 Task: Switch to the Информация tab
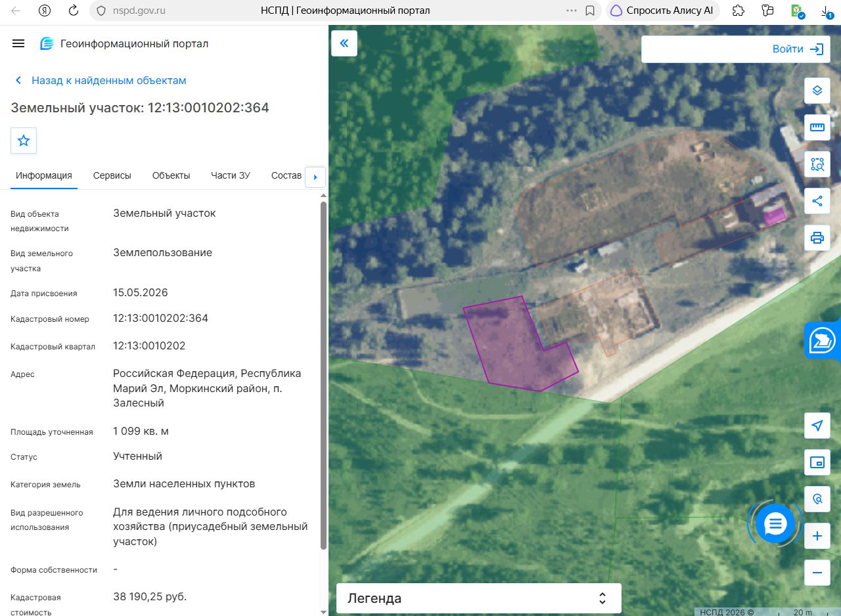click(44, 175)
